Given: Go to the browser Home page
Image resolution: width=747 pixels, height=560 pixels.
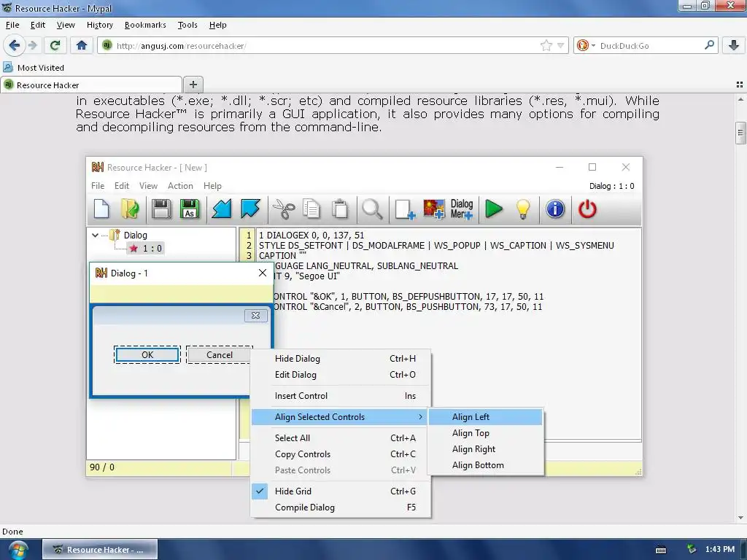Looking at the screenshot, I should pyautogui.click(x=82, y=46).
